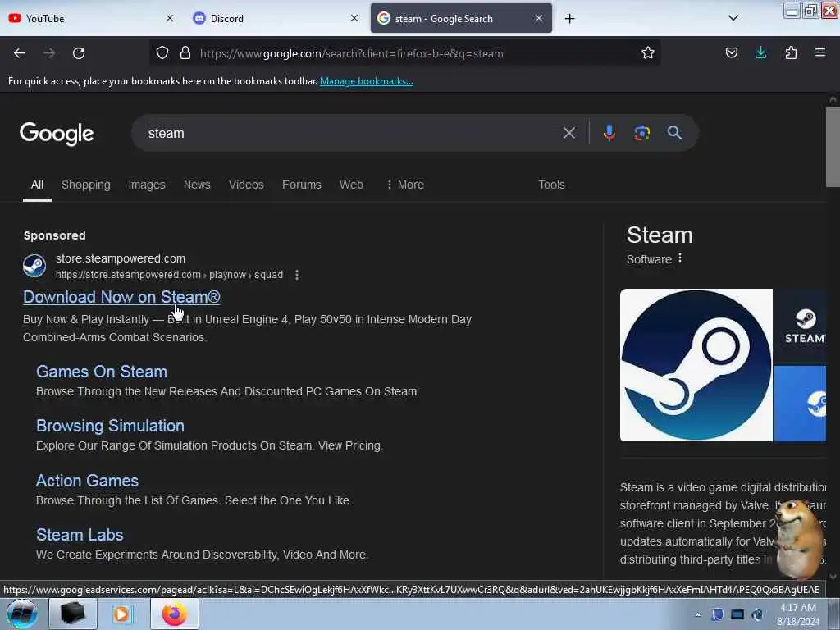Open the Steam Labs link
Viewport: 840px width, 630px height.
80,535
